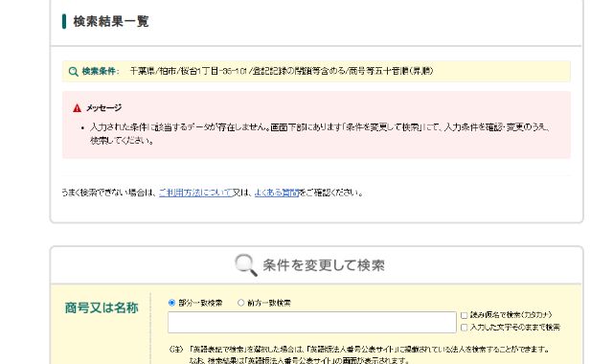The width and height of the screenshot is (613, 364).
Task: Select the 部分一致検索 radio button
Action: pyautogui.click(x=171, y=303)
